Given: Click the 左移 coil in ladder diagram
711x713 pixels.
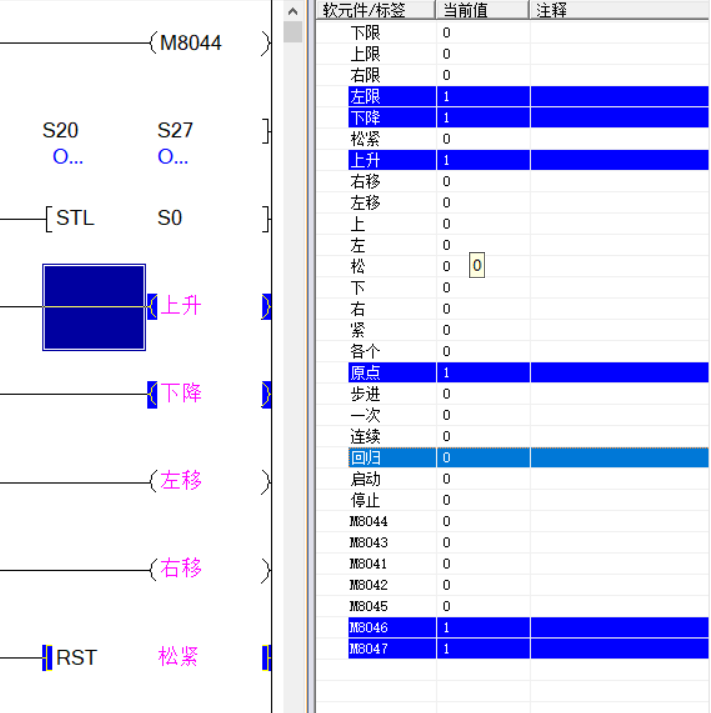Looking at the screenshot, I should coord(181,481).
